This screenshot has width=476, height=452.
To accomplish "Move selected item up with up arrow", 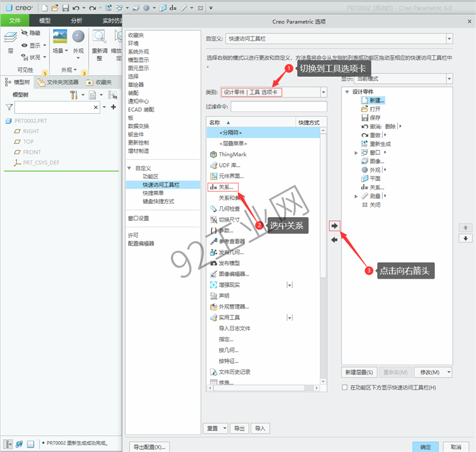I will click(465, 227).
